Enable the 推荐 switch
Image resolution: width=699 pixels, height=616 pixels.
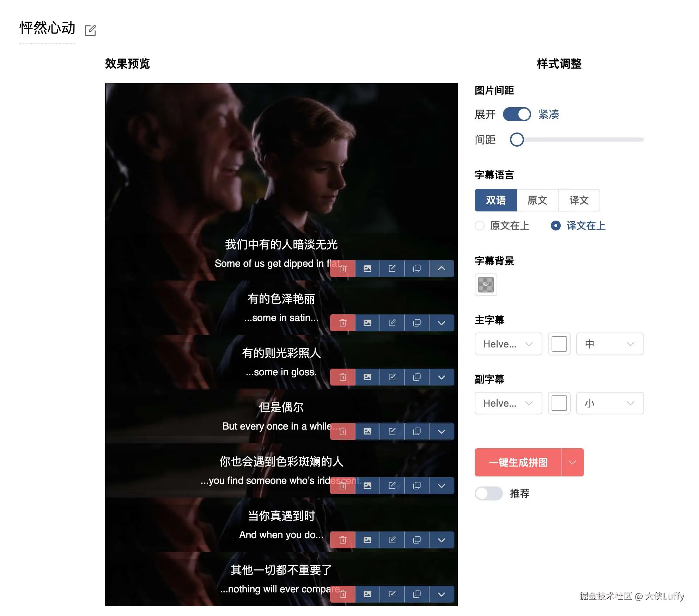488,493
